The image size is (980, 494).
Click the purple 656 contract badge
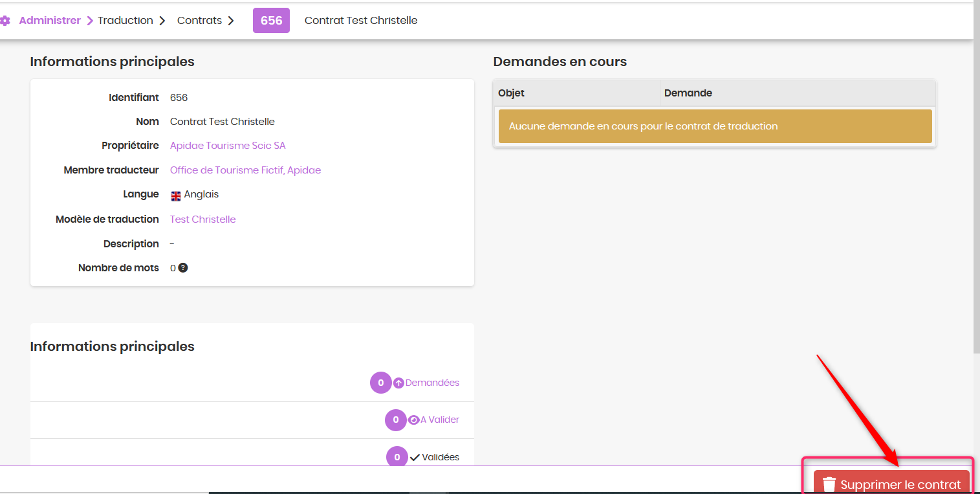pos(271,21)
